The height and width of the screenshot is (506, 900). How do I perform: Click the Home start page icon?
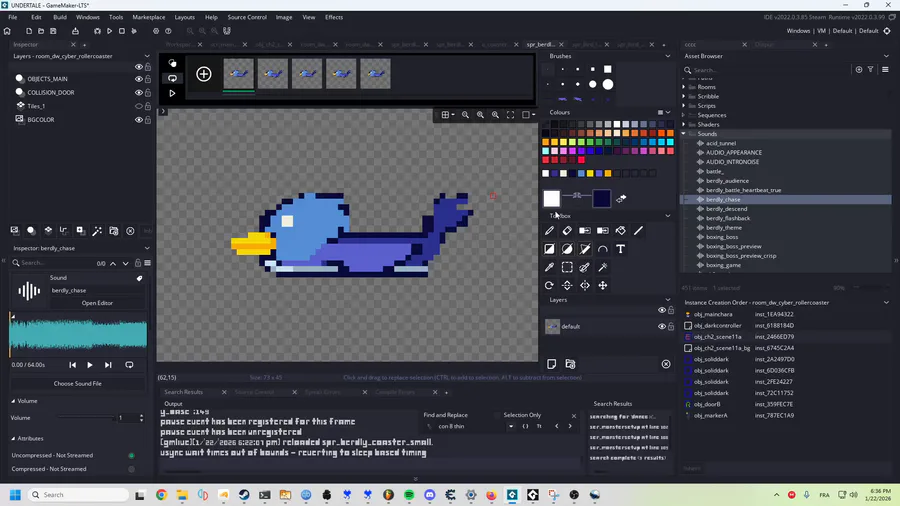click(x=7, y=31)
